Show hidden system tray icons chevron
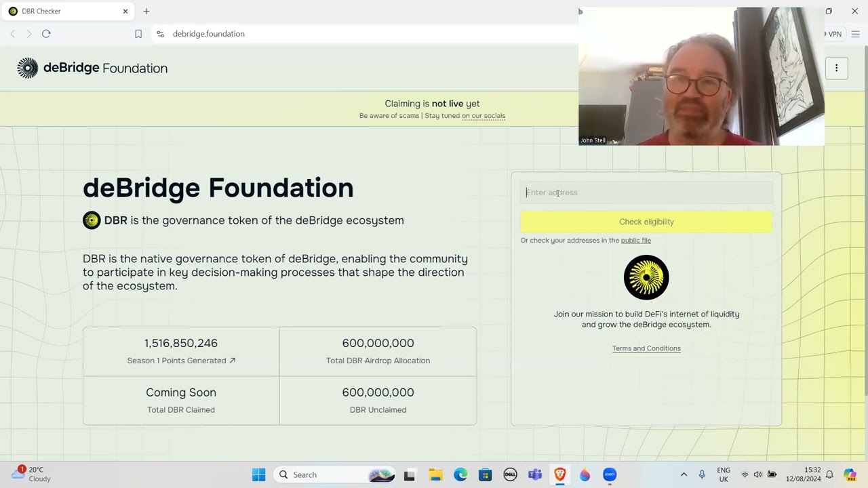The height and width of the screenshot is (488, 868). [684, 475]
